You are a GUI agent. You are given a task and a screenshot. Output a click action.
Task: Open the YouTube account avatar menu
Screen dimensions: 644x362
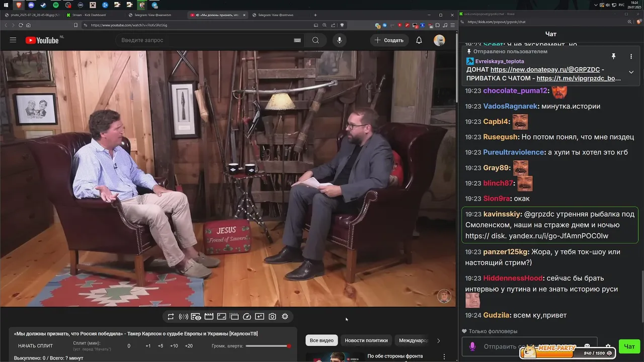pos(439,40)
